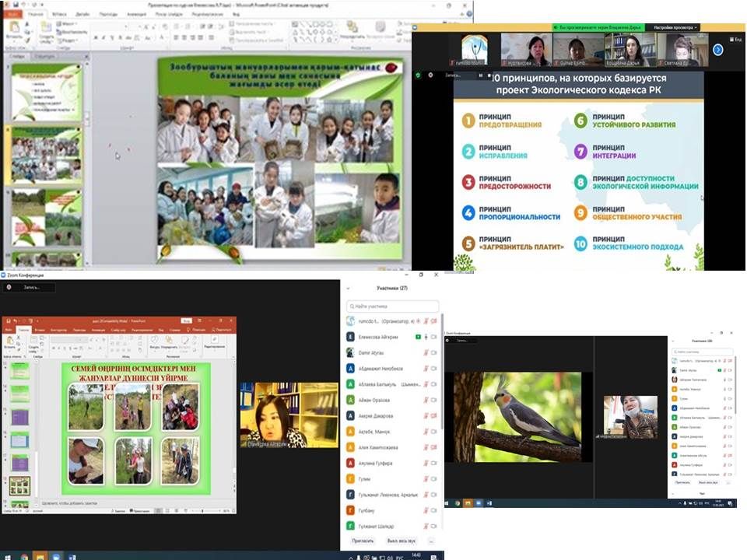The width and height of the screenshot is (747, 560).
Task: Collapse the Участники (27) panel with its chevron
Action: click(x=348, y=288)
